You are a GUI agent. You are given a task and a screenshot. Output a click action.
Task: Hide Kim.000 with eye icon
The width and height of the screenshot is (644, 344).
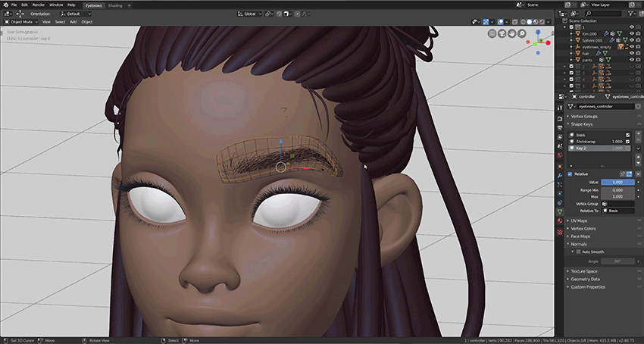coord(632,33)
